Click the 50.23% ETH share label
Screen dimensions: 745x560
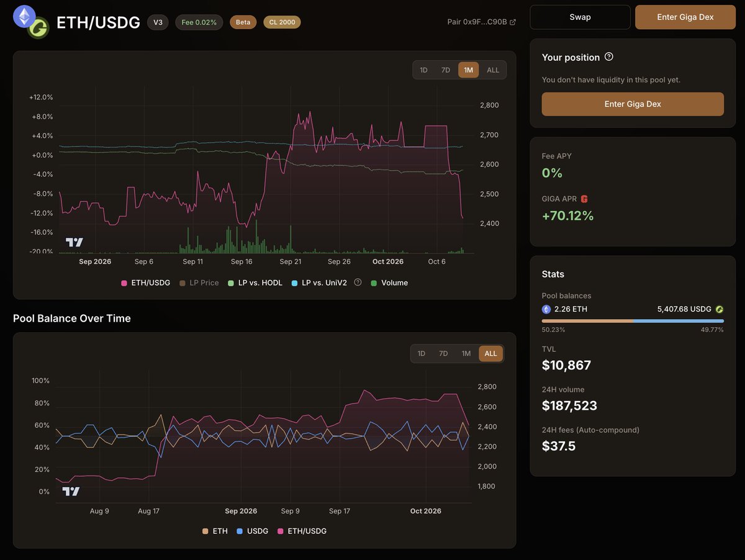point(553,330)
